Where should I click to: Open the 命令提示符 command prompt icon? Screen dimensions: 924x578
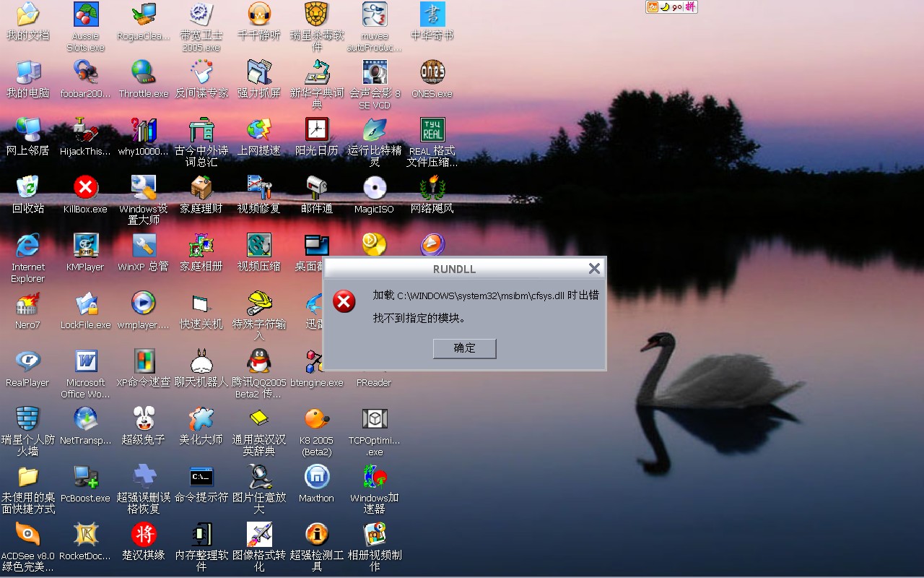[x=201, y=477]
